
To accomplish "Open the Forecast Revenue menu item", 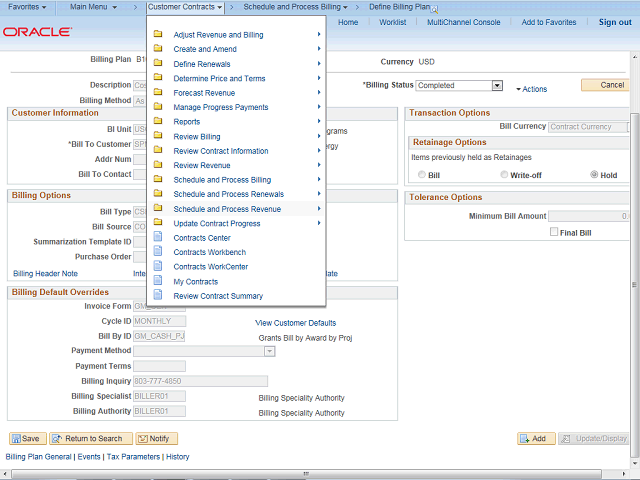I will click(204, 93).
